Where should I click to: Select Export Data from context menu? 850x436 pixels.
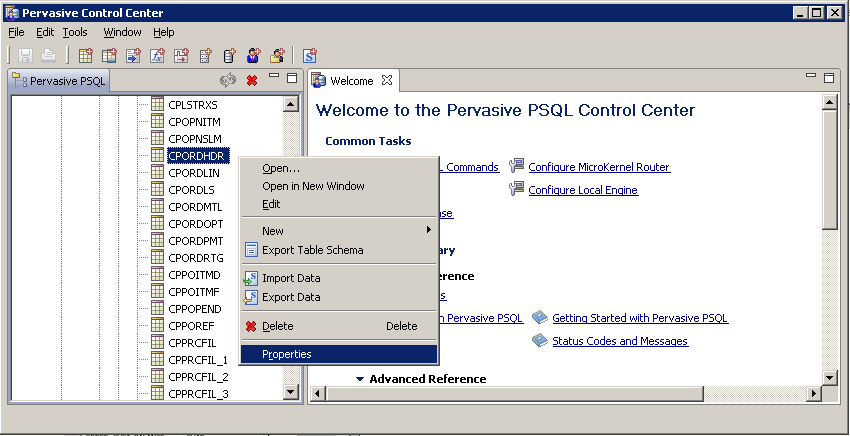point(339,297)
